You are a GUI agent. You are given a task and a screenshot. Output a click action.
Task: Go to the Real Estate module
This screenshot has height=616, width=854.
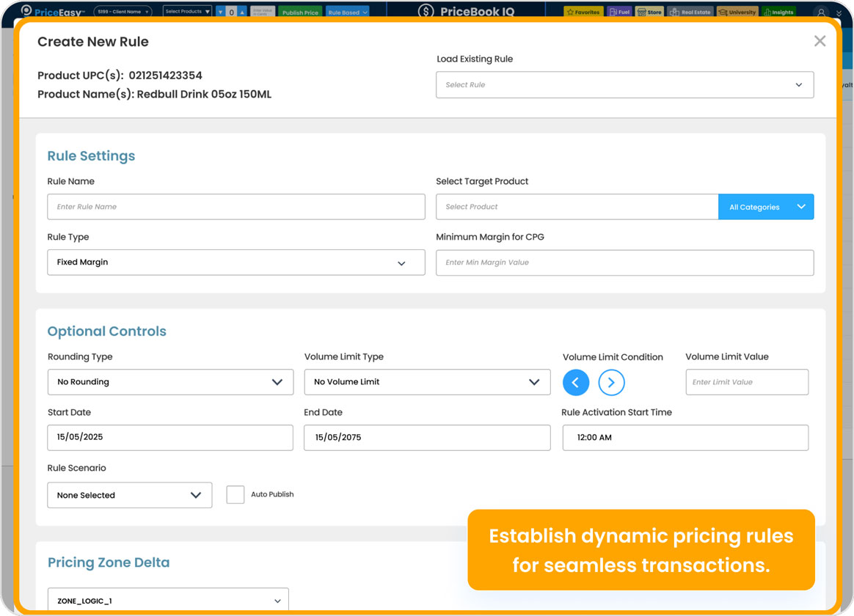tap(688, 11)
